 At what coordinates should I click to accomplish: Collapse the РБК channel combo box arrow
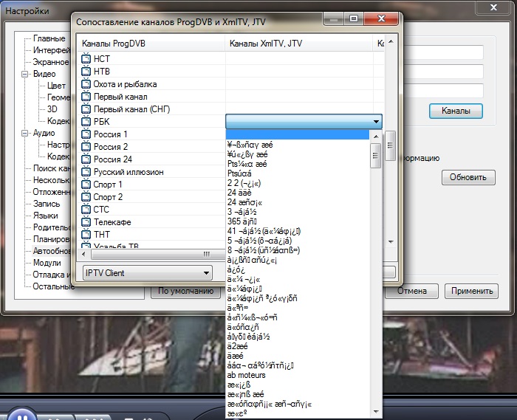[376, 122]
